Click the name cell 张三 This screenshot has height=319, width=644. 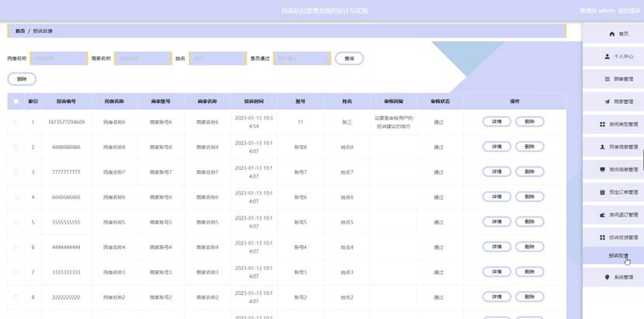347,122
